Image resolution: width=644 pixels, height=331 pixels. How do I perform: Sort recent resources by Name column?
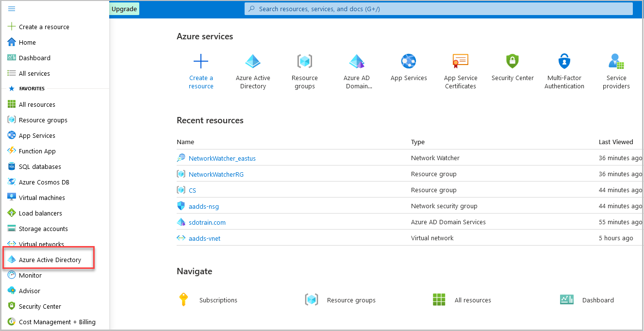coord(185,142)
